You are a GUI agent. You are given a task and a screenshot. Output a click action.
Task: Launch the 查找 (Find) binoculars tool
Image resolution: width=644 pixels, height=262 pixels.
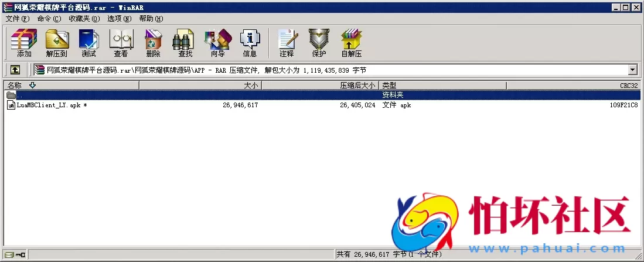[x=185, y=42]
